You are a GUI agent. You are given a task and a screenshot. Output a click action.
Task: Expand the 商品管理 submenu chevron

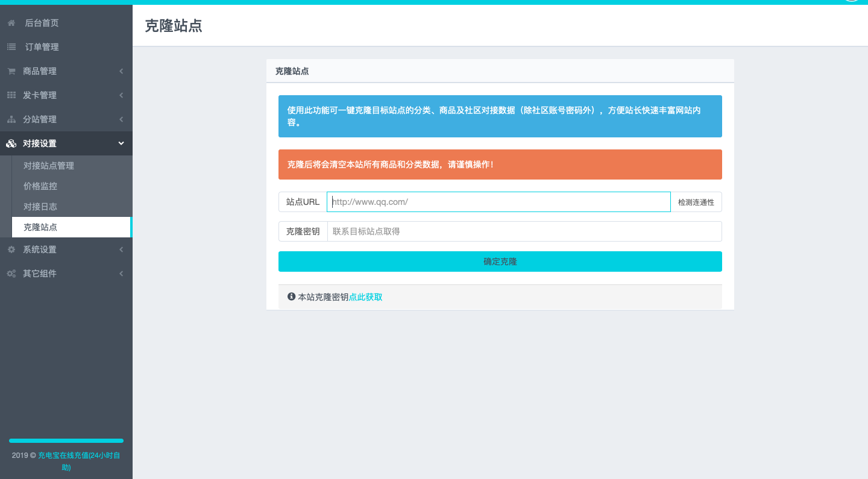[121, 71]
